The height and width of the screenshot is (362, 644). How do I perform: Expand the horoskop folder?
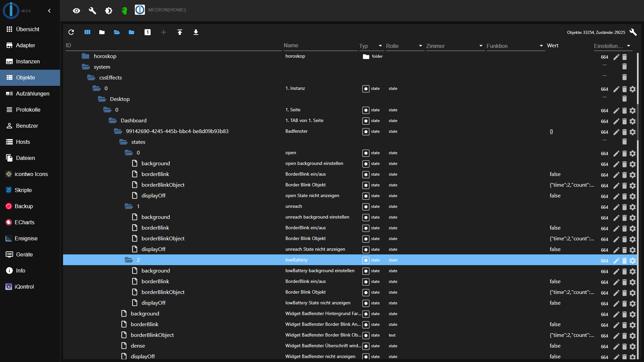(86, 56)
